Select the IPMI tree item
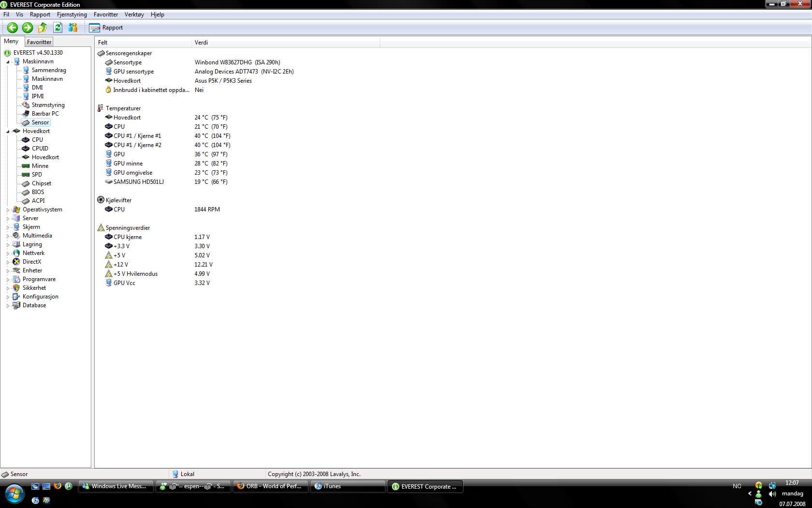This screenshot has width=812, height=508. tap(38, 96)
